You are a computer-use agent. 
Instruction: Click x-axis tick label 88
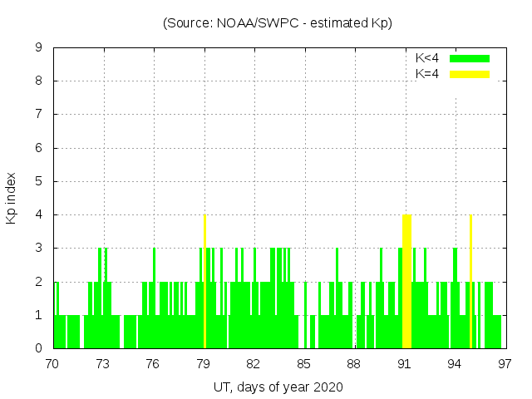[x=354, y=363]
